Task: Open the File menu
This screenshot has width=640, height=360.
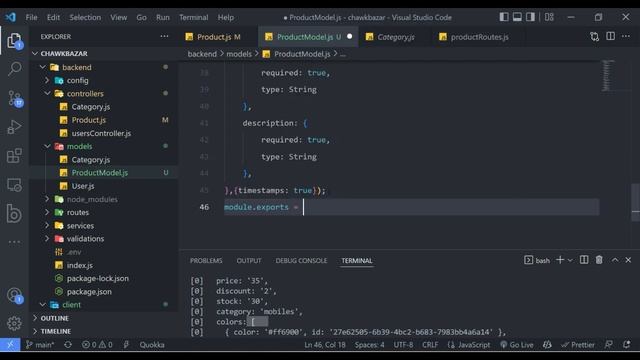Action: coord(31,17)
